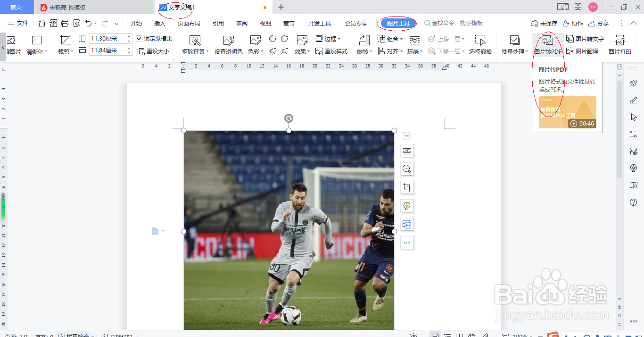Click the 重设样式 reset style button
Viewport: 644px width, 337px height.
pyautogui.click(x=331, y=51)
